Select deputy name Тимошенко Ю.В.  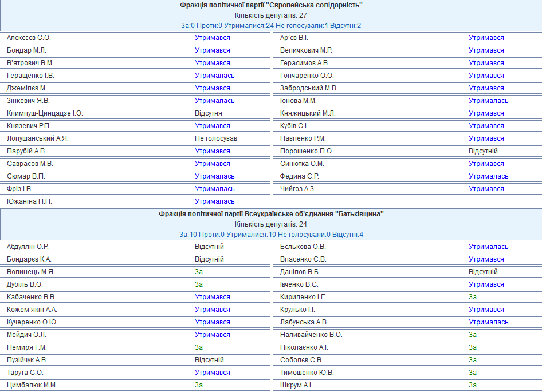307,373
